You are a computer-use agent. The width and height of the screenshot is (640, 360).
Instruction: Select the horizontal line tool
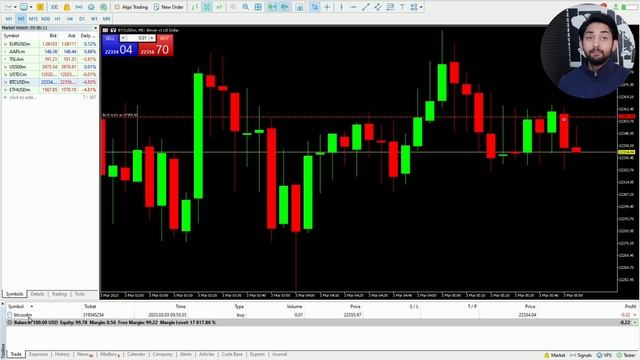[x=353, y=7]
